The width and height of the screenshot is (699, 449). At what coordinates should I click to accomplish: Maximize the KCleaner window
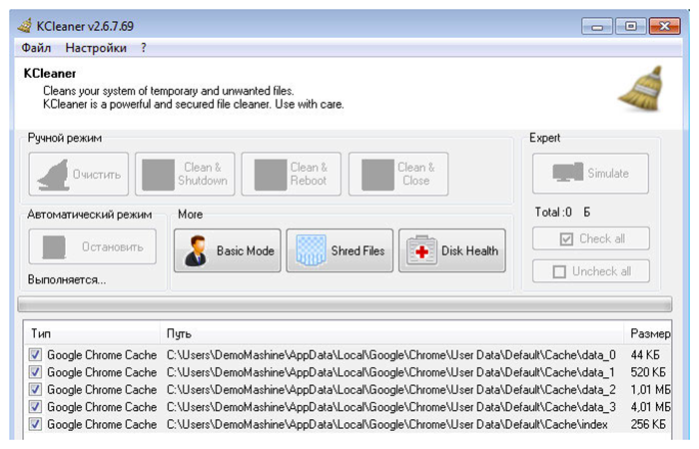pos(630,26)
